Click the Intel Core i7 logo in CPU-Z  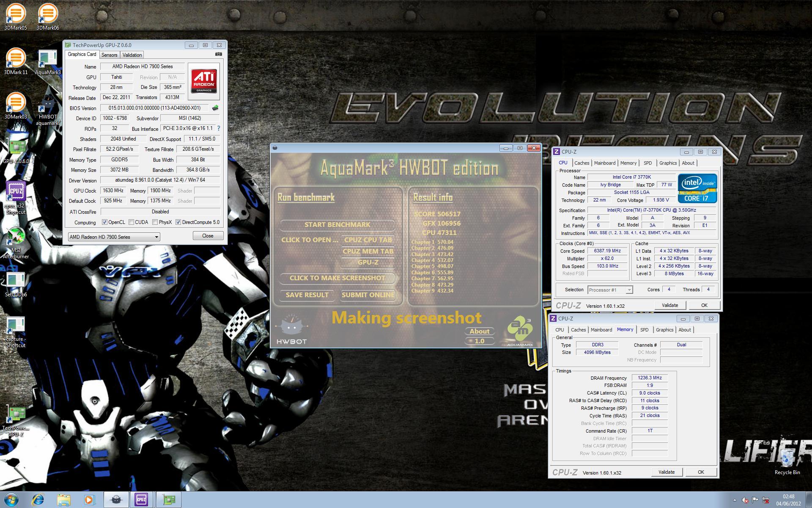[697, 188]
